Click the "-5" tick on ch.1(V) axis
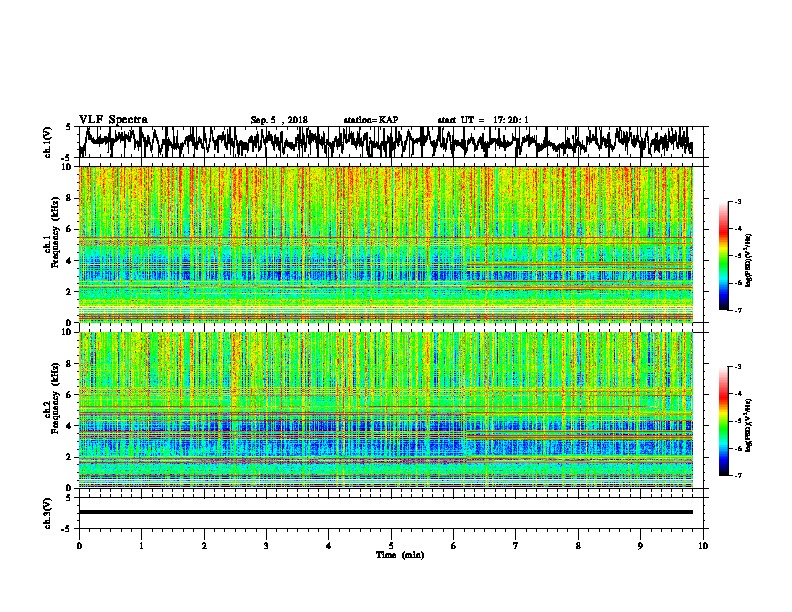Viewport: 792px width, 612px height. coord(66,158)
